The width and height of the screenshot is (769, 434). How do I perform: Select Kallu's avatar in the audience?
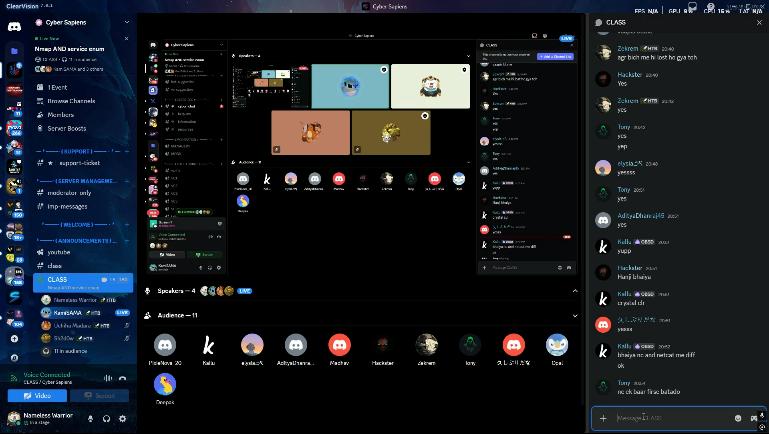click(209, 346)
